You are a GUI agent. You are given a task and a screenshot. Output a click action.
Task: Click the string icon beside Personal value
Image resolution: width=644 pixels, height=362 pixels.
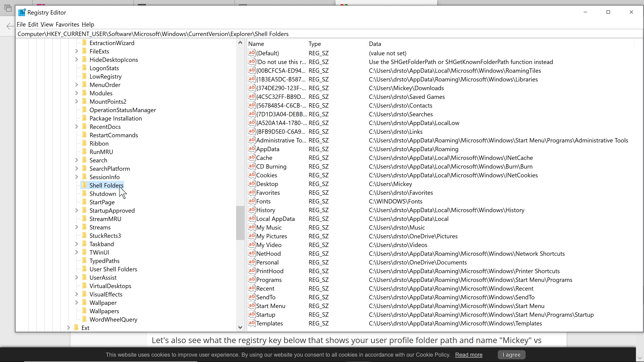coord(252,262)
